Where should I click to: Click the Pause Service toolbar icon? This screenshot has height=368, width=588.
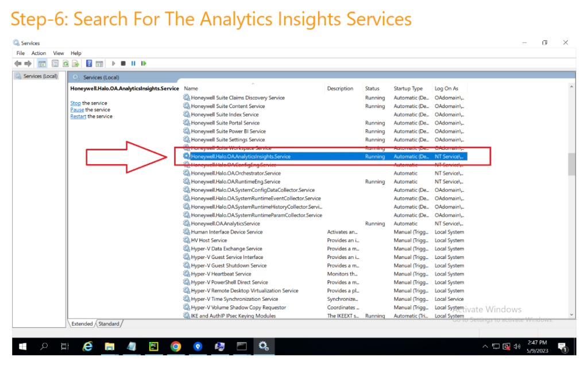pos(133,64)
